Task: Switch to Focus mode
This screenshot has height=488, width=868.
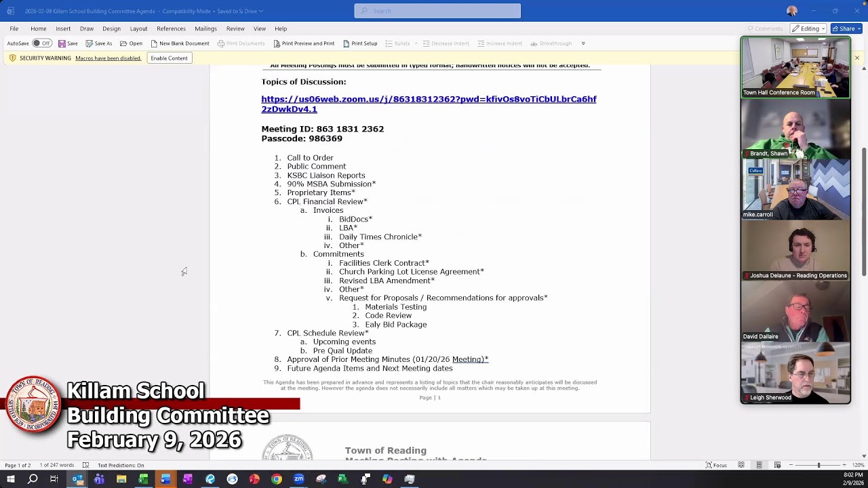Action: 716,465
